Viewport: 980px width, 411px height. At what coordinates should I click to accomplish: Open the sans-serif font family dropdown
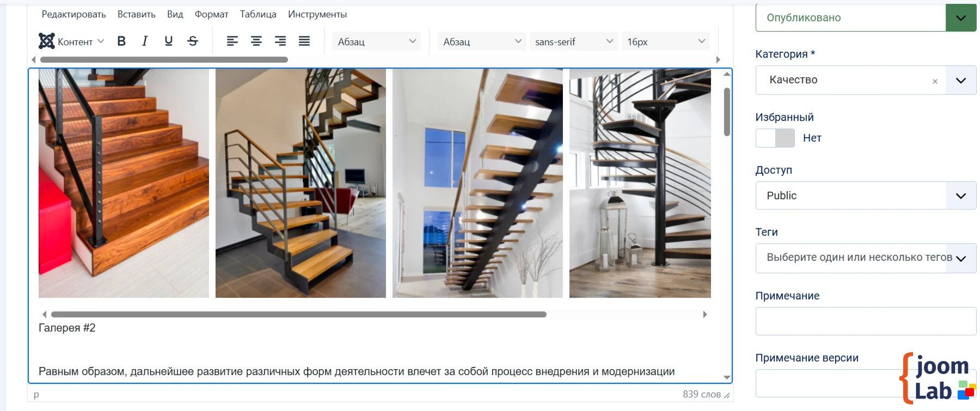point(574,41)
